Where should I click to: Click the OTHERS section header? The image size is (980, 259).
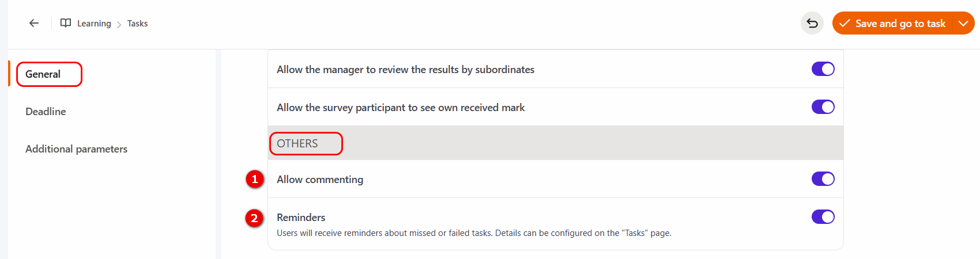point(297,144)
